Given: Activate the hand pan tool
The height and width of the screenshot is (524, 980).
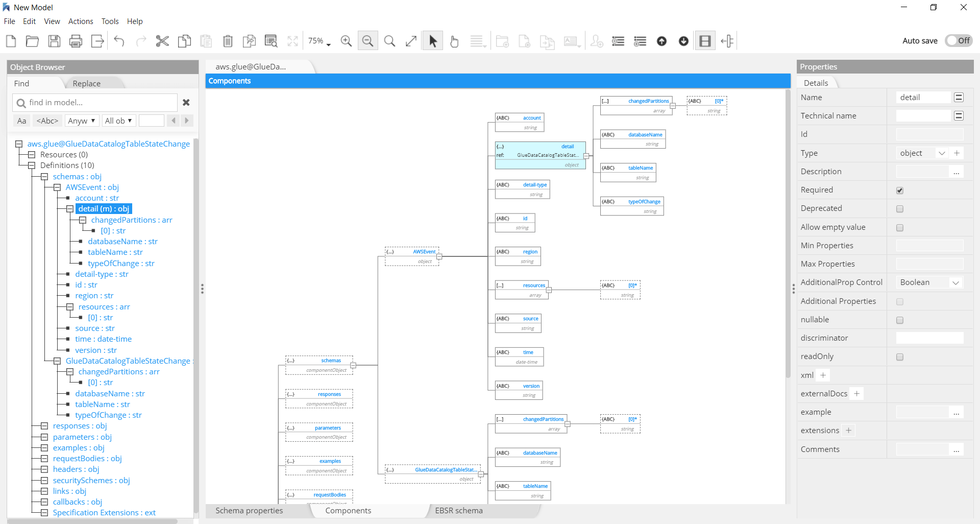Looking at the screenshot, I should click(454, 41).
